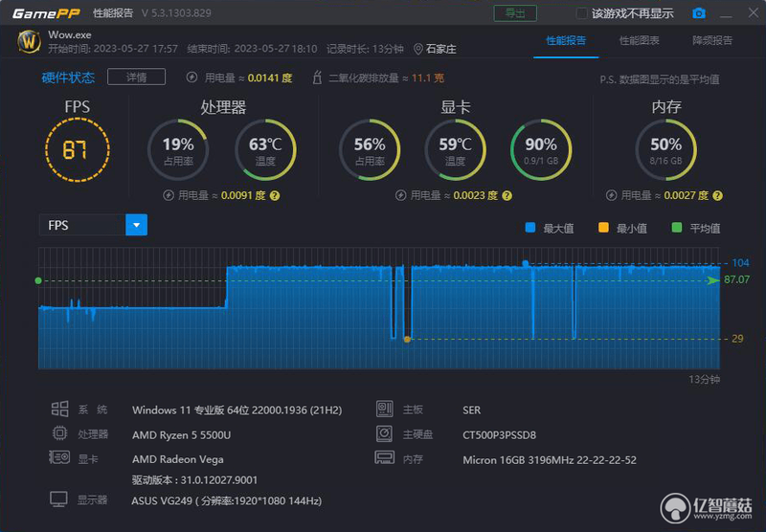
Task: Click the GamePP logo
Action: (x=46, y=13)
